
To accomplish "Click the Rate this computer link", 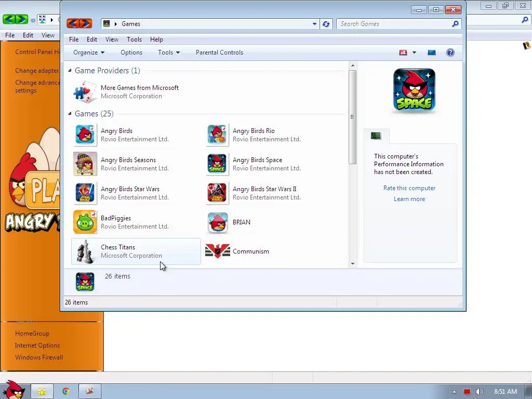I will (x=409, y=188).
